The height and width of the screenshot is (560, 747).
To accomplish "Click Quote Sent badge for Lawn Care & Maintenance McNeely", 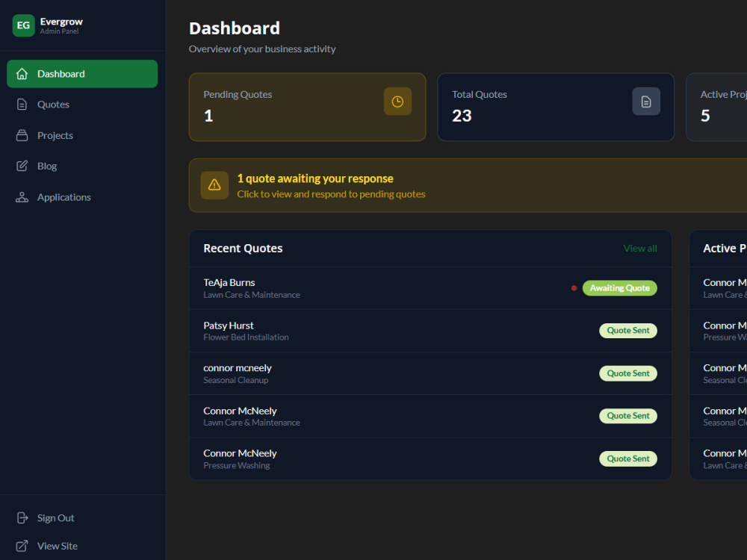I will (628, 416).
